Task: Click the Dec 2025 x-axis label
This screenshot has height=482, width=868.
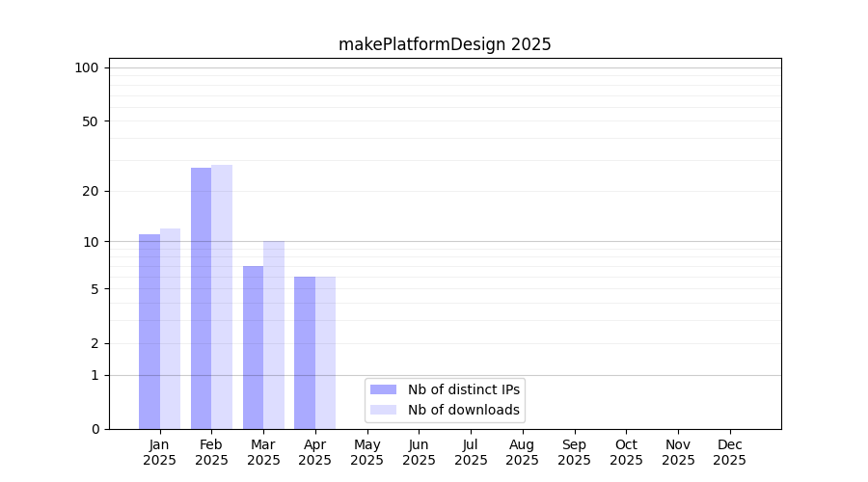Action: point(729,452)
